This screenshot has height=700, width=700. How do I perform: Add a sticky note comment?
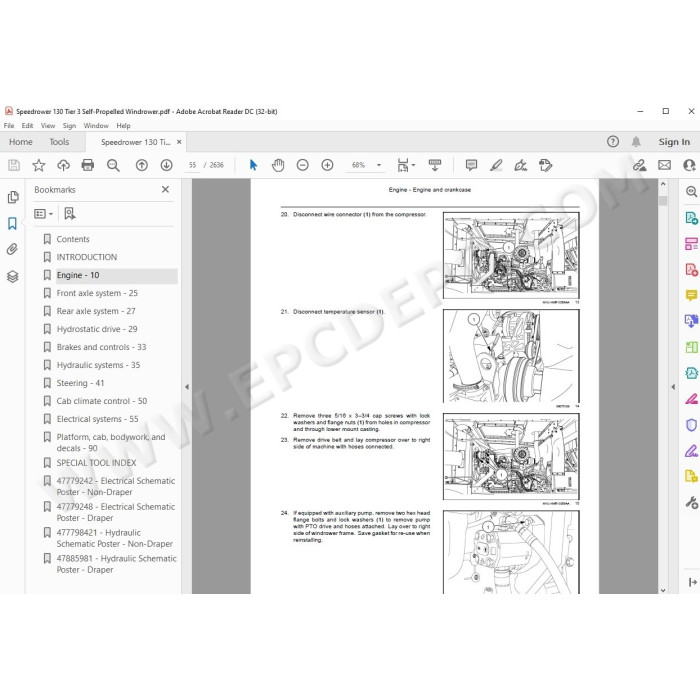(471, 165)
